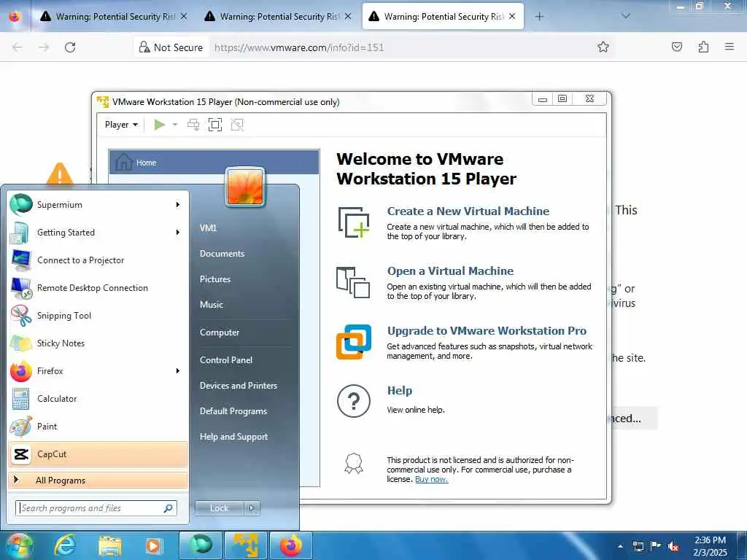Open Pictures from Start menu
This screenshot has width=747, height=560.
(x=215, y=279)
